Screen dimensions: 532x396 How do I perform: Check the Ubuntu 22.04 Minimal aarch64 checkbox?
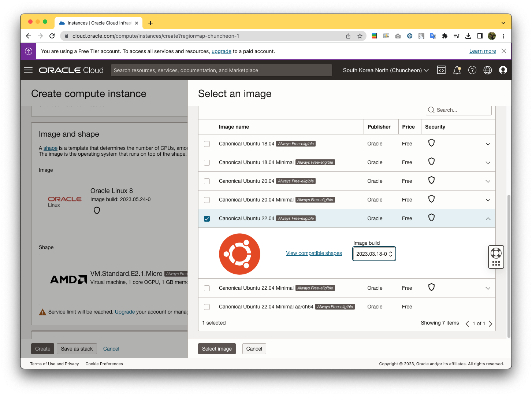pyautogui.click(x=207, y=307)
